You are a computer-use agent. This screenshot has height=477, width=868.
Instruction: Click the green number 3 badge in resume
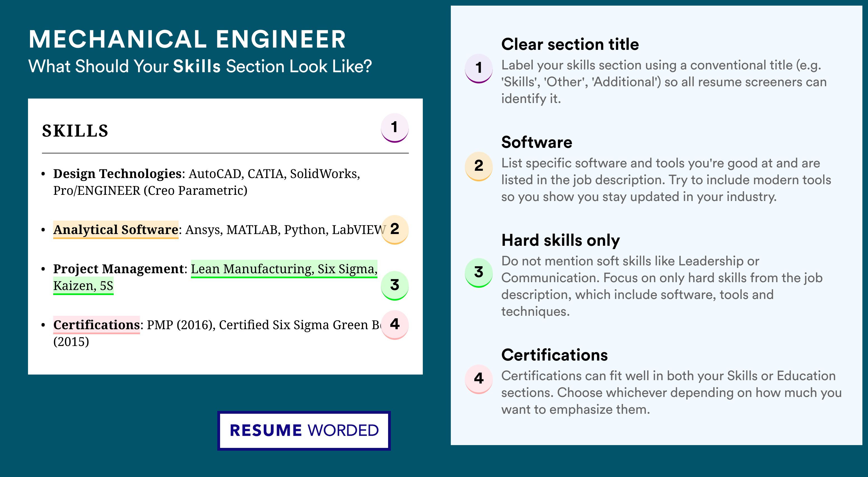click(394, 285)
